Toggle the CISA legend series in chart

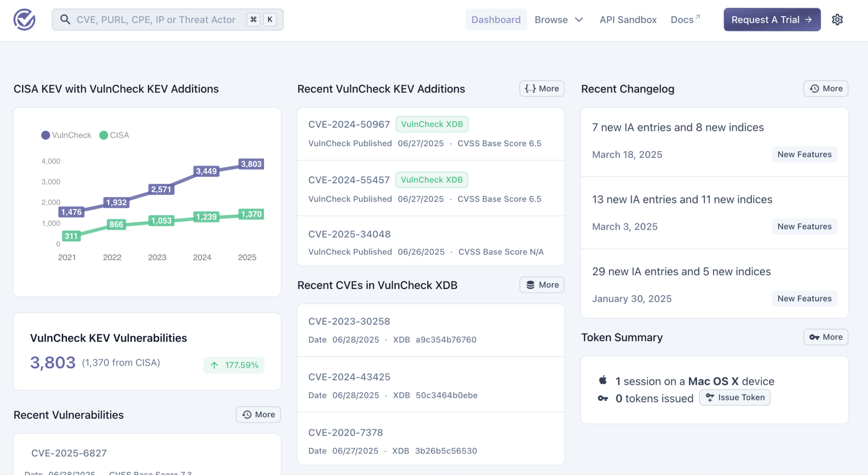(114, 135)
